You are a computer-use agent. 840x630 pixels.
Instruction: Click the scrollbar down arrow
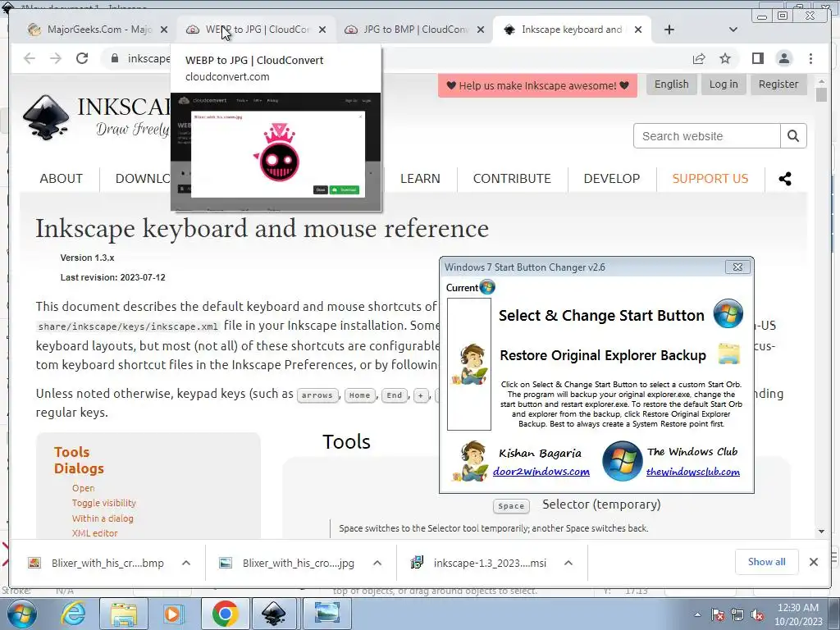click(x=821, y=532)
